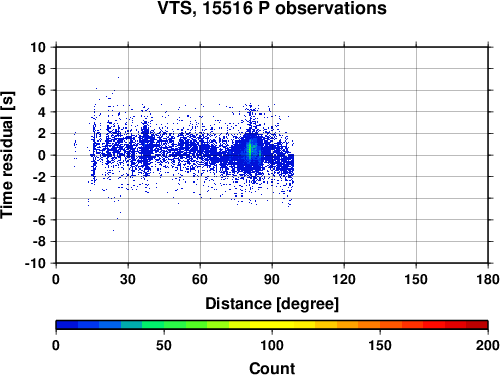500x375 pixels.
Task: Click the isolated data cluster near 8 degrees
Action: [x=75, y=147]
